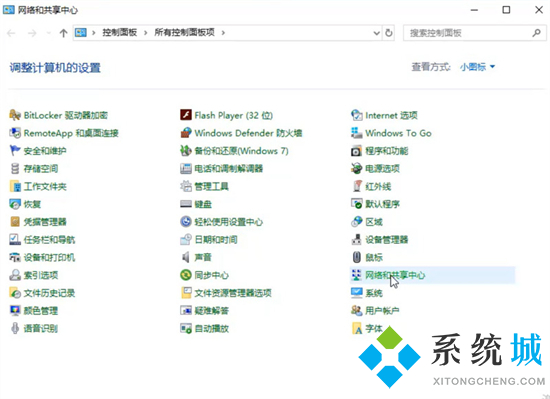Open the 默认程序 icon
This screenshot has height=399, width=550.
356,204
